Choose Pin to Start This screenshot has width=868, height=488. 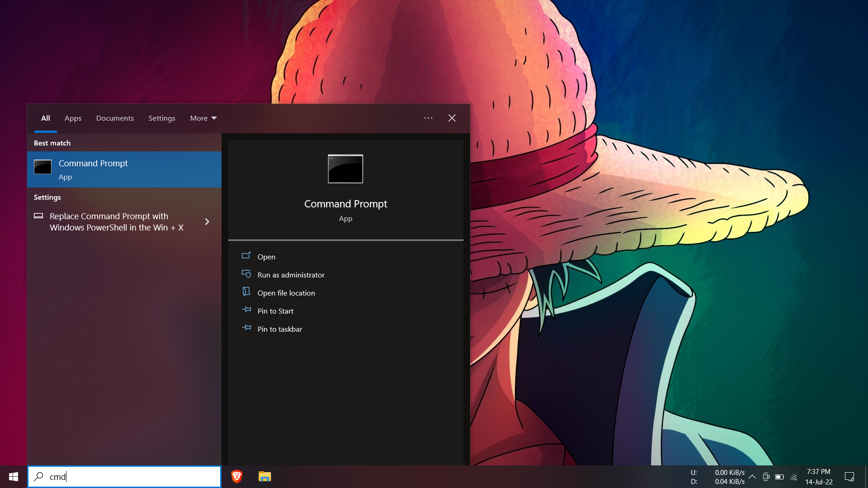(275, 311)
